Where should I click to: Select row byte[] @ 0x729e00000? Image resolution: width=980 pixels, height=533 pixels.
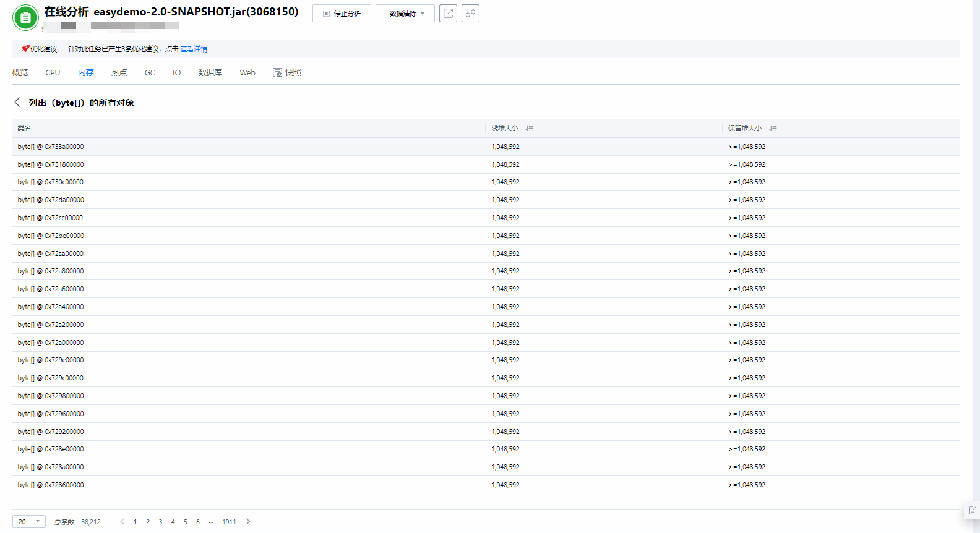point(486,360)
